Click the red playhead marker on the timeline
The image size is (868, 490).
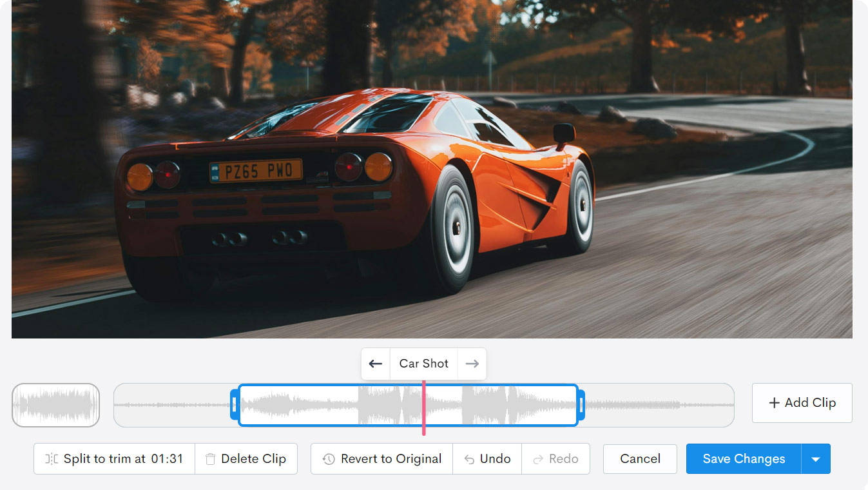[x=423, y=405]
